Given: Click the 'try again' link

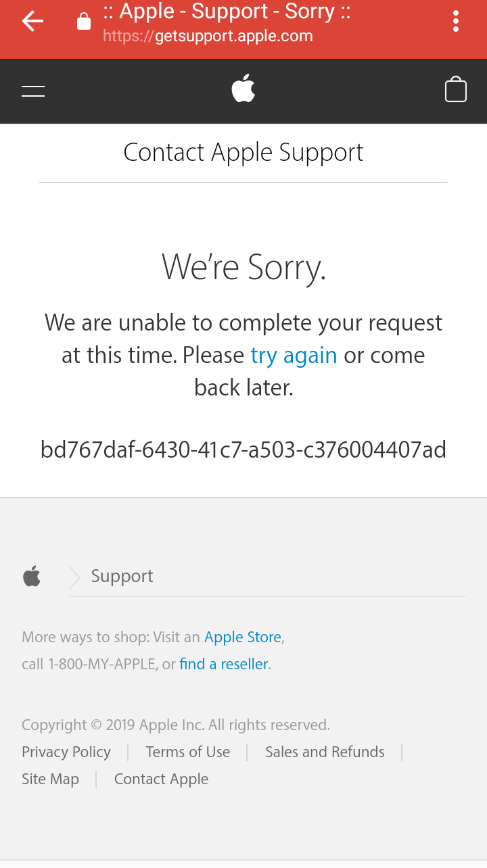Looking at the screenshot, I should 294,356.
